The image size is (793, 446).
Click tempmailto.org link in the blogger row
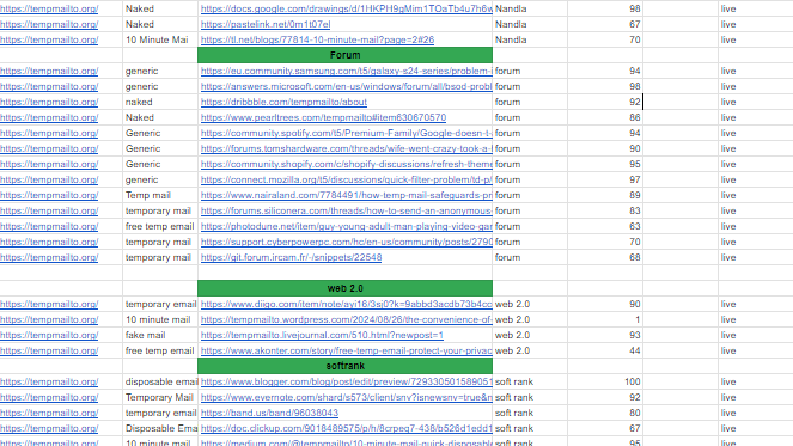click(x=49, y=382)
